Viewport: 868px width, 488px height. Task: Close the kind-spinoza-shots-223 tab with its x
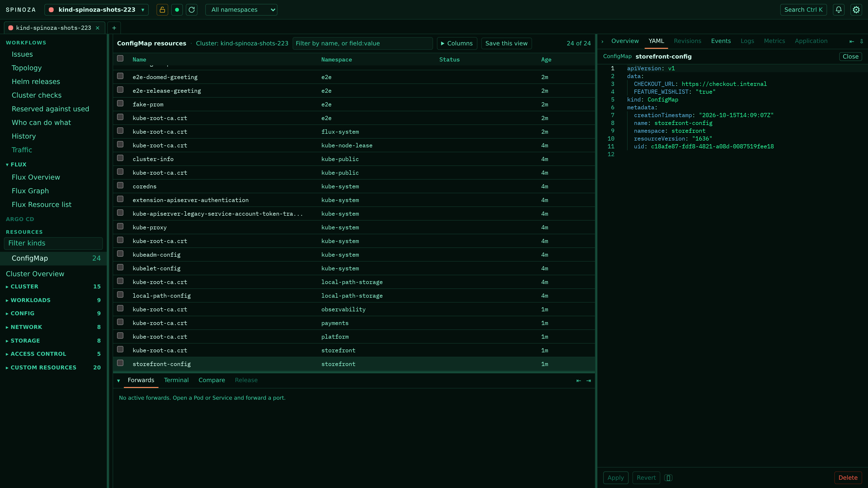click(x=98, y=28)
